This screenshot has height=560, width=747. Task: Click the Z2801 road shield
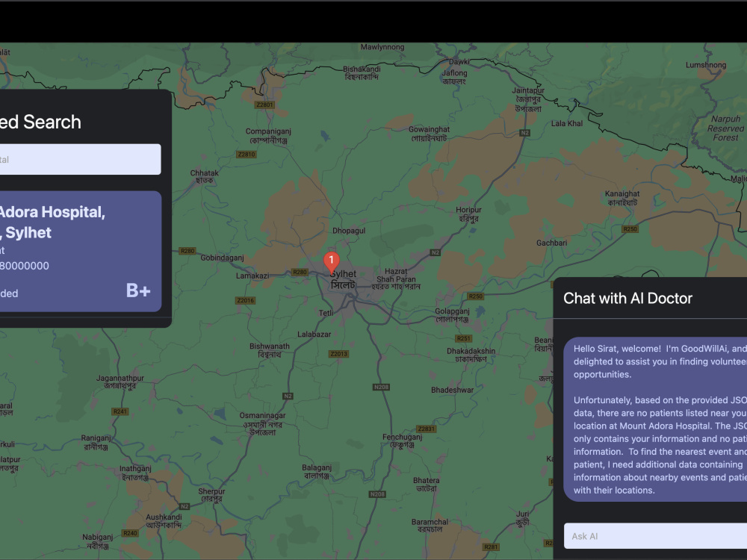pyautogui.click(x=264, y=105)
